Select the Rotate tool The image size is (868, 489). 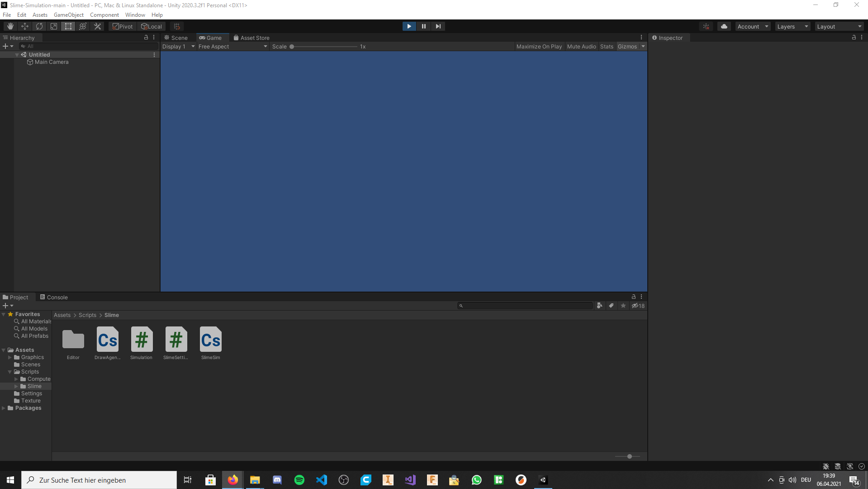pyautogui.click(x=39, y=26)
